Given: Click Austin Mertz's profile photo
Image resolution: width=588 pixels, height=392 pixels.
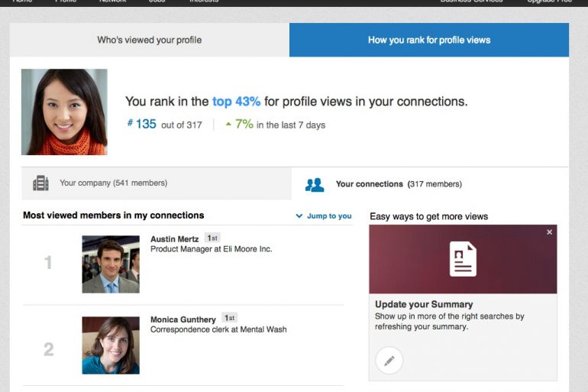Looking at the screenshot, I should [111, 264].
